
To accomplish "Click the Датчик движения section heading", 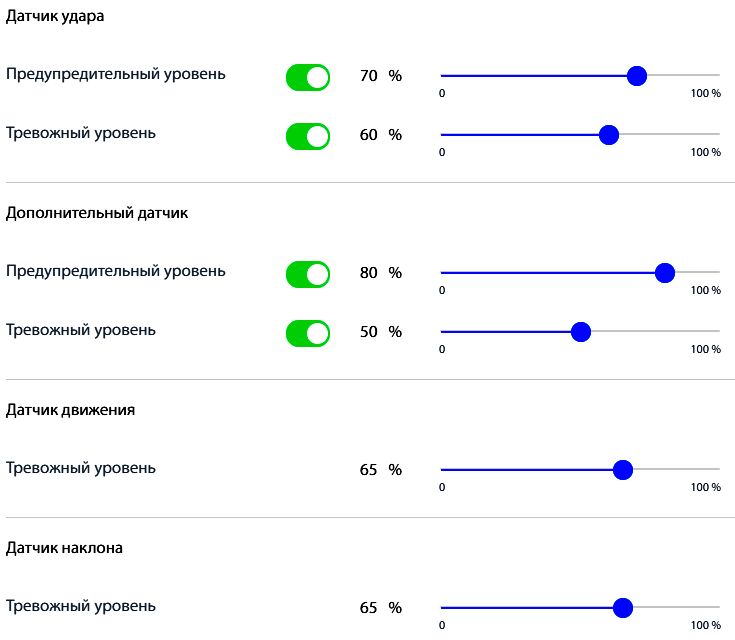I will pyautogui.click(x=71, y=410).
